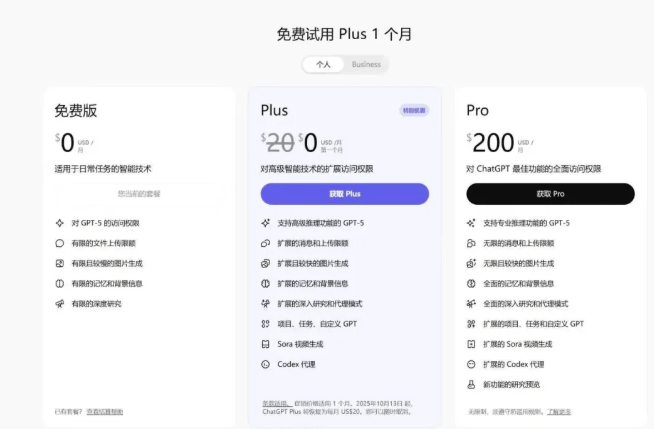Switch to the Business plan tab

(366, 64)
